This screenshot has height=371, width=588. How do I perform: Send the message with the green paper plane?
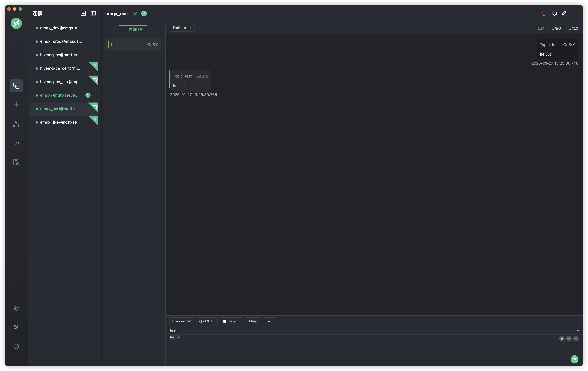pyautogui.click(x=574, y=359)
